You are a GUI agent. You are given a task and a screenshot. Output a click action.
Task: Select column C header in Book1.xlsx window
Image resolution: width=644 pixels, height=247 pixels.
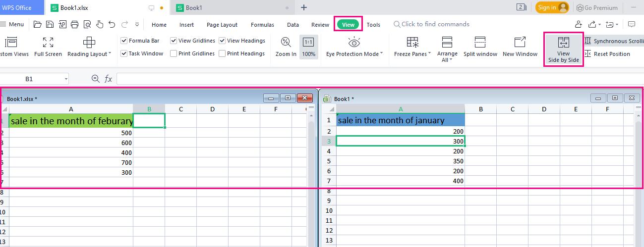pos(180,109)
